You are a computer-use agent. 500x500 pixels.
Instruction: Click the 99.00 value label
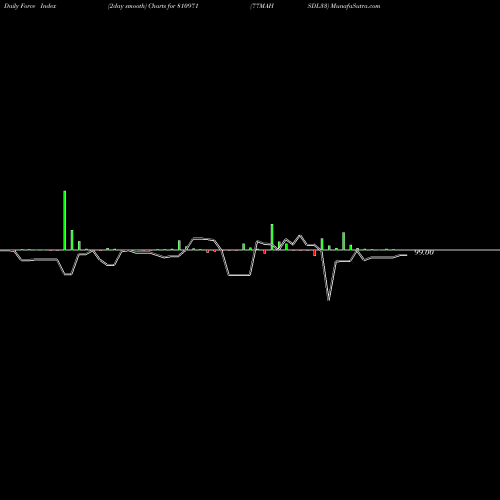pyautogui.click(x=424, y=253)
